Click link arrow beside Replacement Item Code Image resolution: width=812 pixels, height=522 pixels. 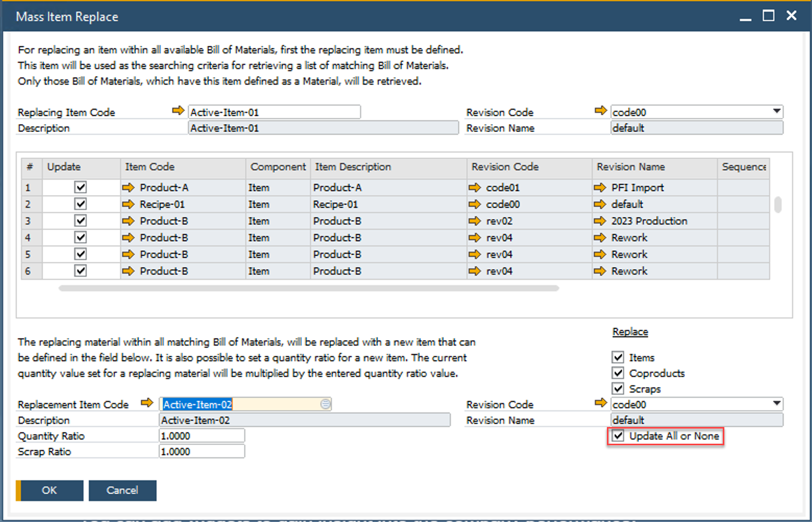[147, 403]
